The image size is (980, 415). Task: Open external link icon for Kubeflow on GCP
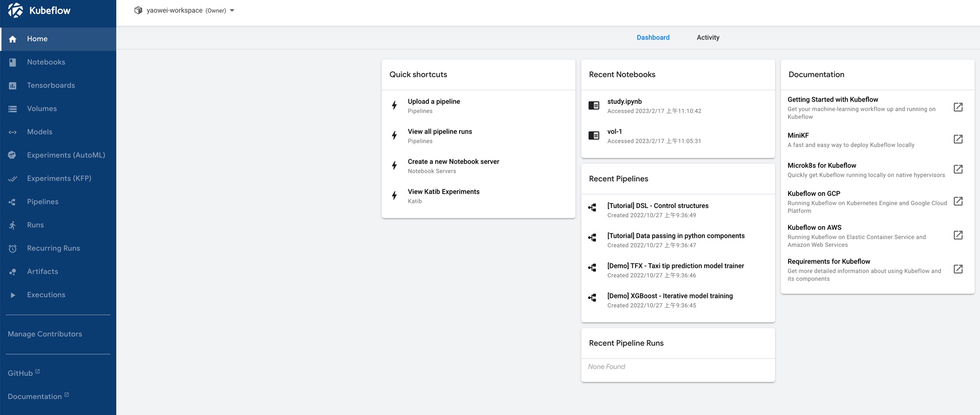[x=958, y=201]
